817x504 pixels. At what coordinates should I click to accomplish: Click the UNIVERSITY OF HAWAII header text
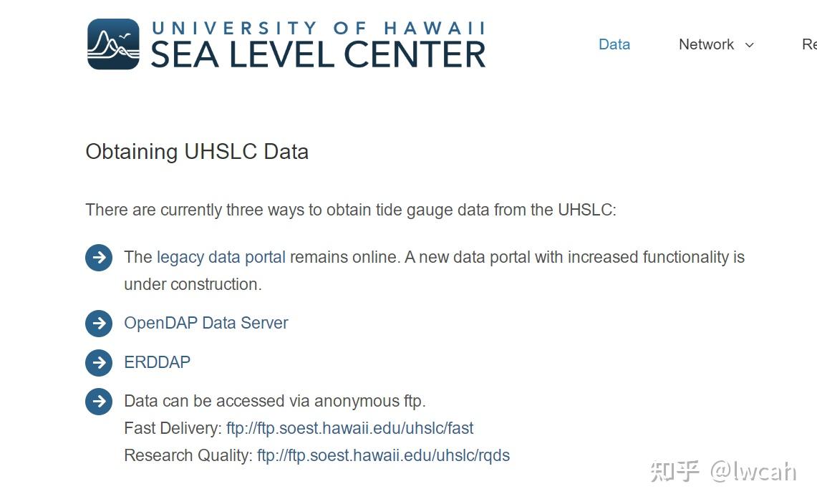click(x=319, y=28)
